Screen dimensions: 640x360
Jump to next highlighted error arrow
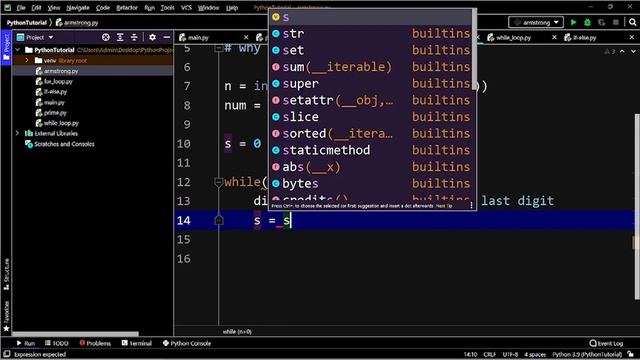point(633,51)
